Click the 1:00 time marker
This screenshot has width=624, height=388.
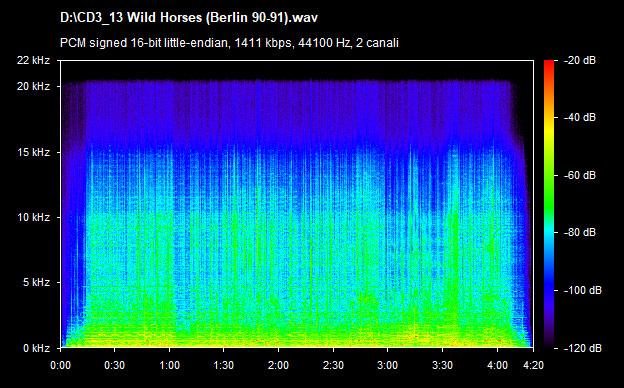coord(170,365)
